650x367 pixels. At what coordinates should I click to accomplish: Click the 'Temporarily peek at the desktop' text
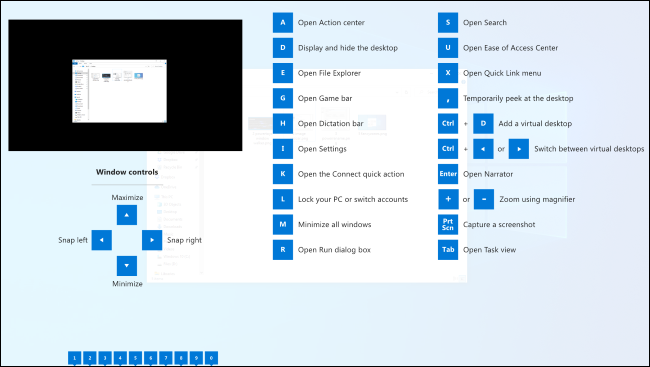point(518,99)
